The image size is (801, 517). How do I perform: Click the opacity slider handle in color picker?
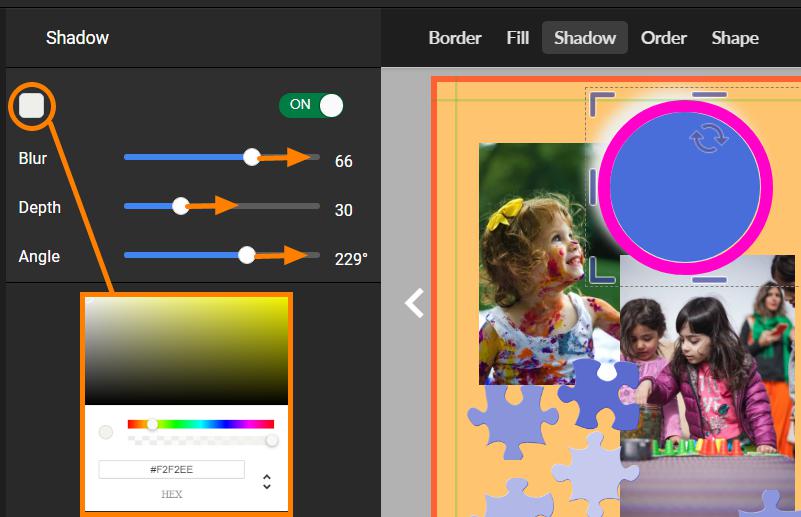click(272, 440)
